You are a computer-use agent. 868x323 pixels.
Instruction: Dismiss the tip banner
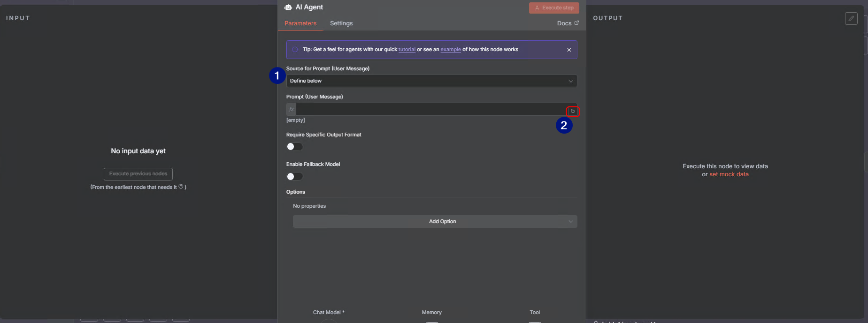(569, 50)
